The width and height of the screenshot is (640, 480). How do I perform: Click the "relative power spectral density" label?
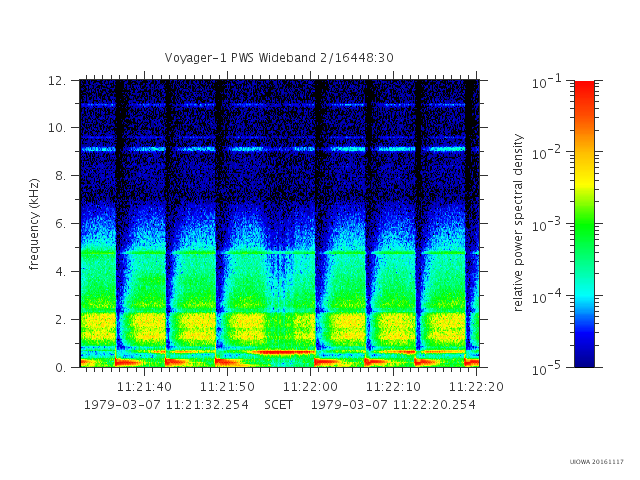coord(518,223)
